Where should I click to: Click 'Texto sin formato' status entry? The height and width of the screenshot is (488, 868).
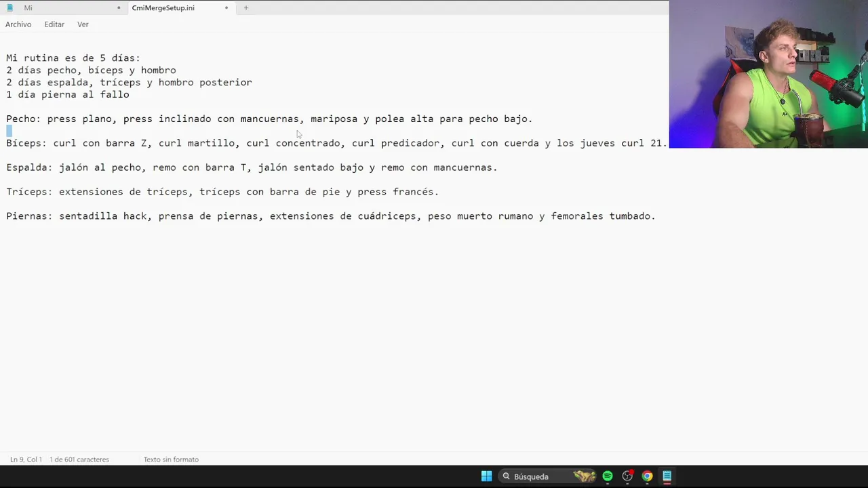point(171,460)
